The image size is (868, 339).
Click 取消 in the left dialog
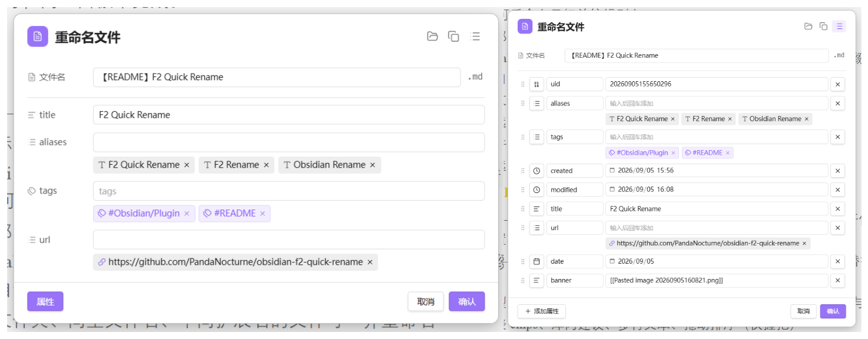pyautogui.click(x=426, y=301)
